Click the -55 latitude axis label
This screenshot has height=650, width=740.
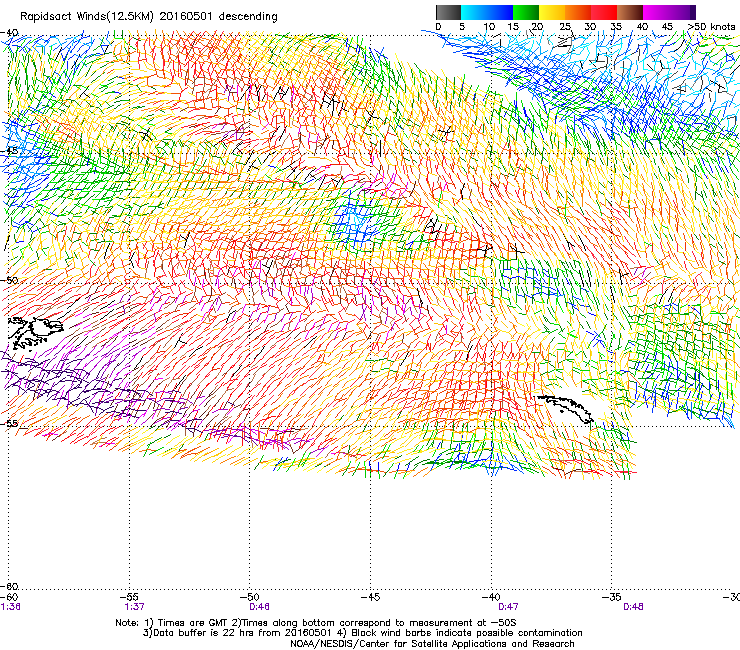click(x=9, y=423)
